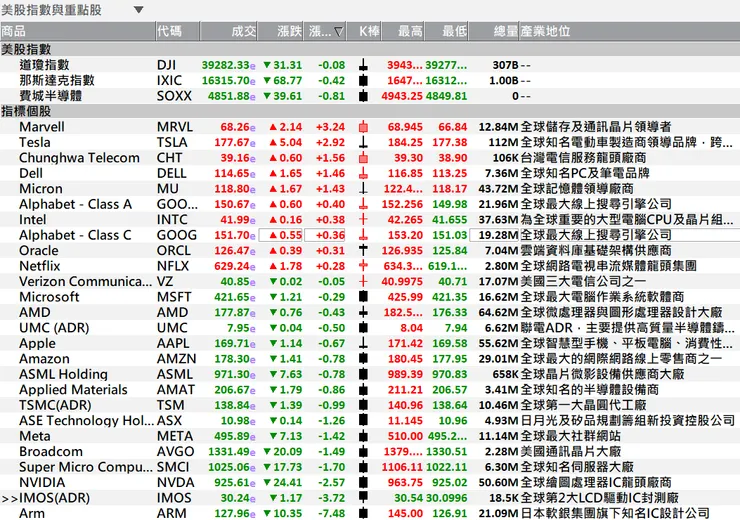Image resolution: width=740 pixels, height=520 pixels.
Task: Click the DELL ticker code
Action: click(x=172, y=174)
